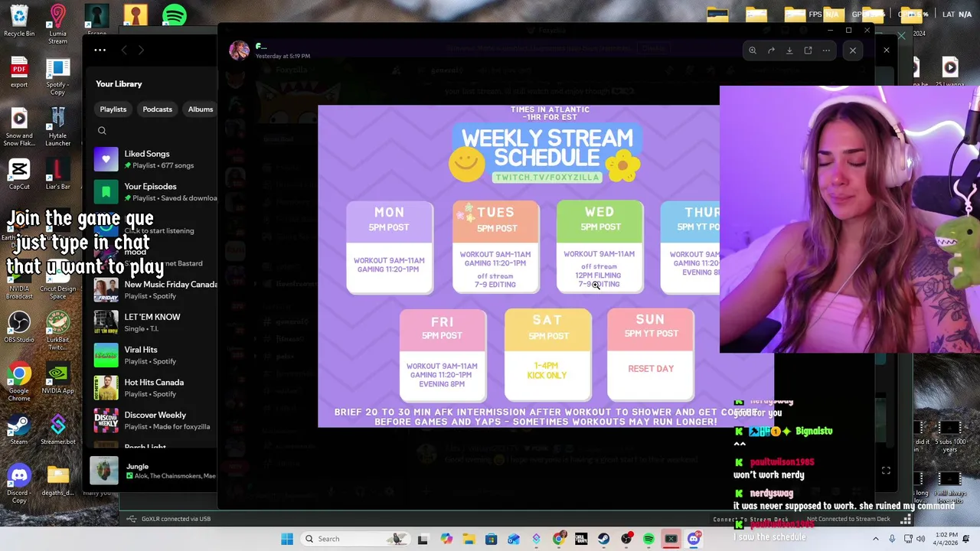Open volume control in system tray
The image size is (980, 551).
[923, 539]
